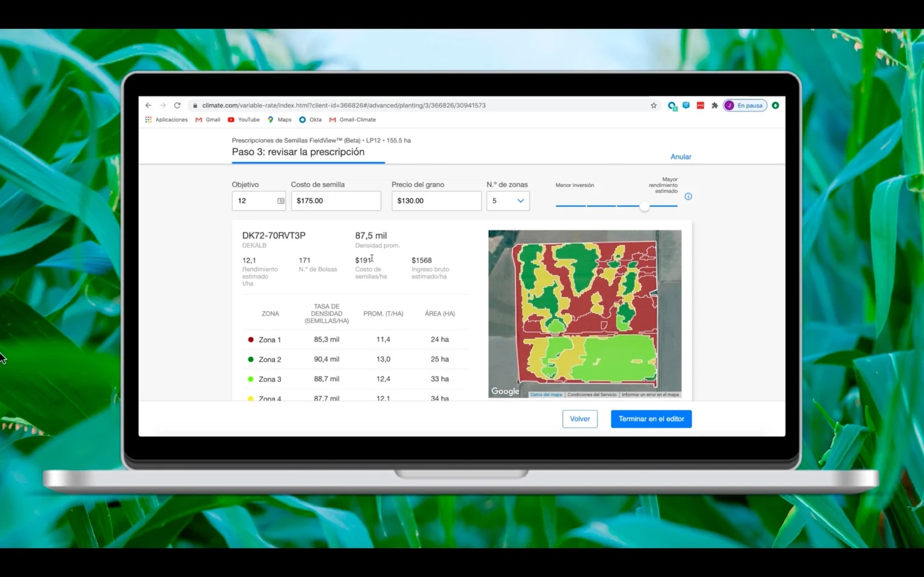Open the YouTube bookmark

pyautogui.click(x=243, y=120)
